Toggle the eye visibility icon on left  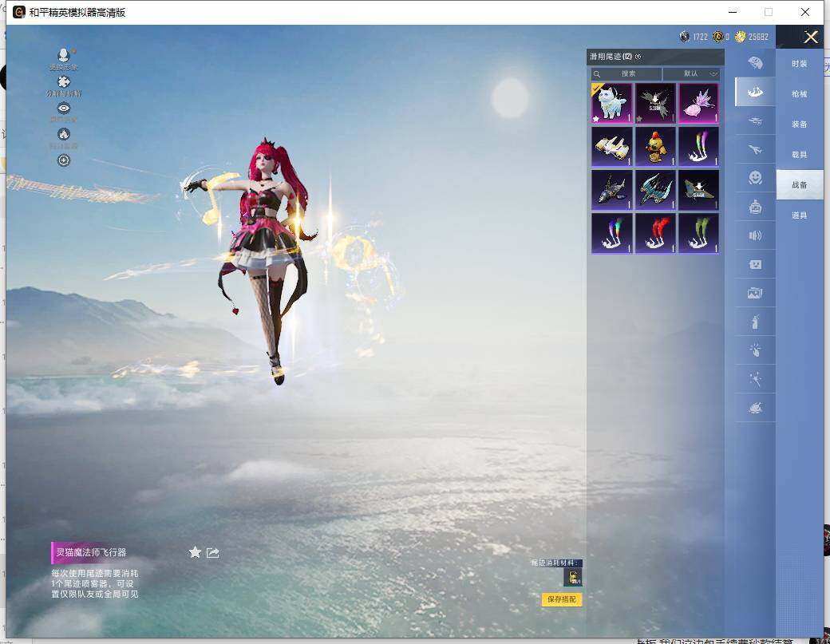[64, 108]
